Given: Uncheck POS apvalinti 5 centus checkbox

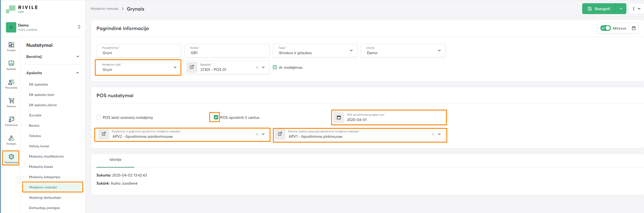Looking at the screenshot, I should click(x=216, y=117).
